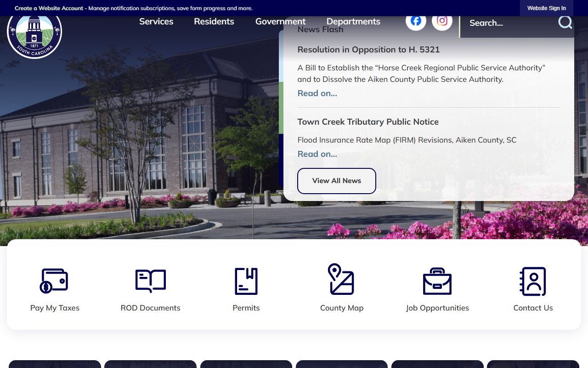This screenshot has height=368, width=588.
Task: Click the Job Opportunities label
Action: tap(437, 308)
